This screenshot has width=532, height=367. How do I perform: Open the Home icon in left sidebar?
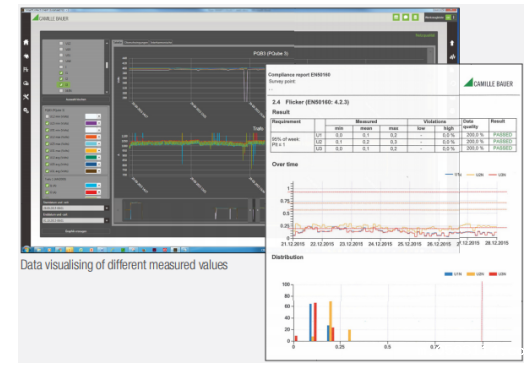pyautogui.click(x=26, y=42)
